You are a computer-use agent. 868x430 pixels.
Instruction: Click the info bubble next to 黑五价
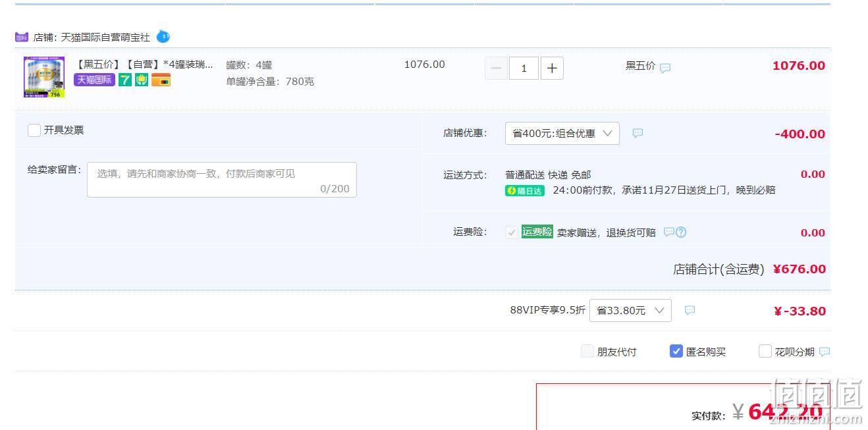(665, 67)
